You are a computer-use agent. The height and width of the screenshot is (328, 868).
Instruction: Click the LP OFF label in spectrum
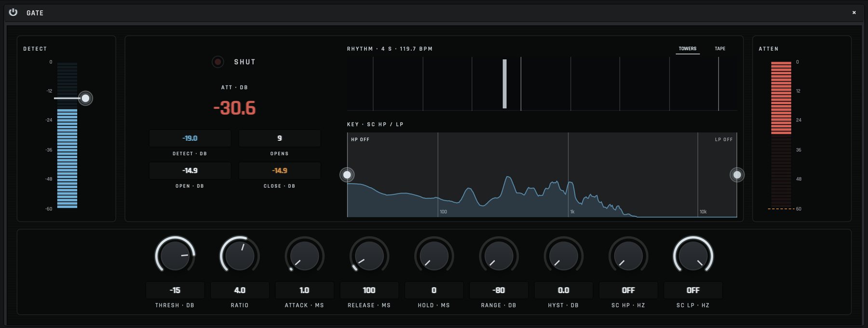point(723,139)
